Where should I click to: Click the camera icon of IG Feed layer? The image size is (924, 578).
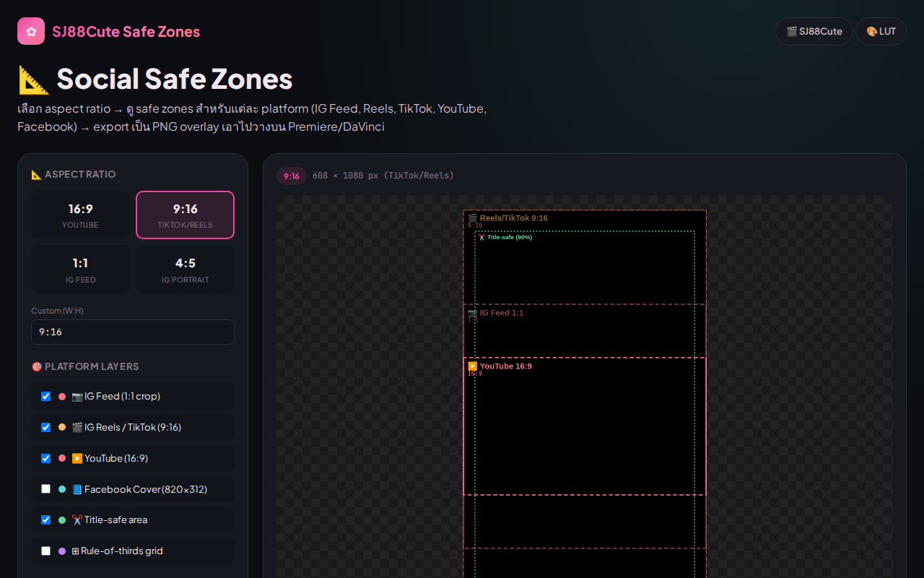click(x=77, y=396)
